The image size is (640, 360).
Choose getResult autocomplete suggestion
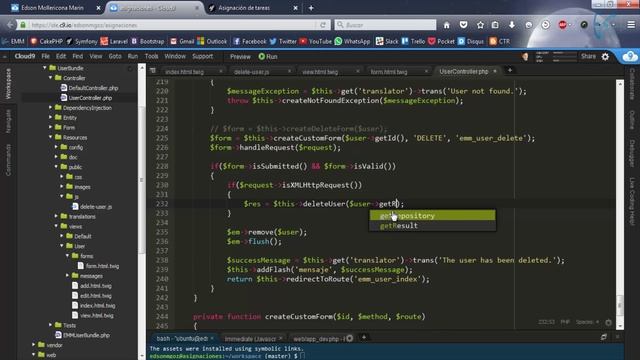432,225
